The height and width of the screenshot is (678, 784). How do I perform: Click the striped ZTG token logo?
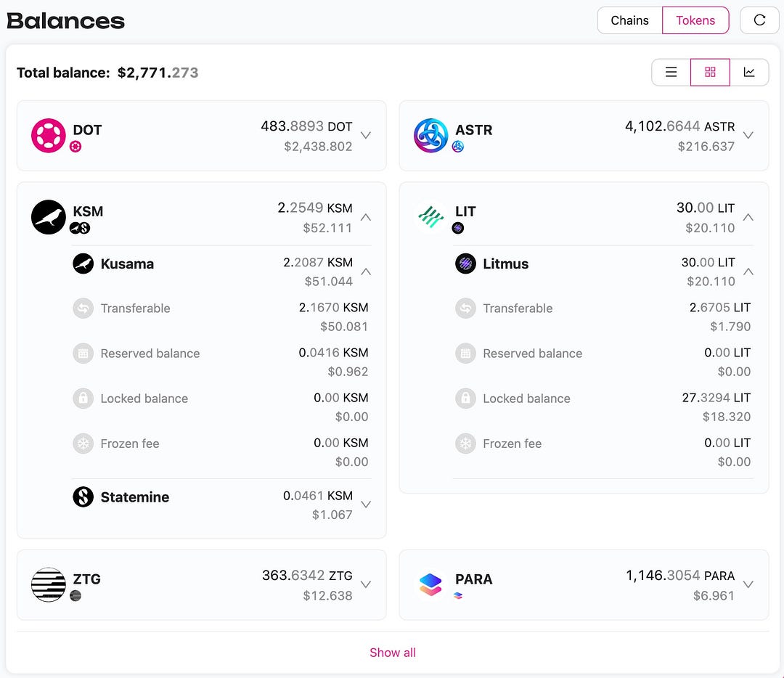[x=49, y=585]
